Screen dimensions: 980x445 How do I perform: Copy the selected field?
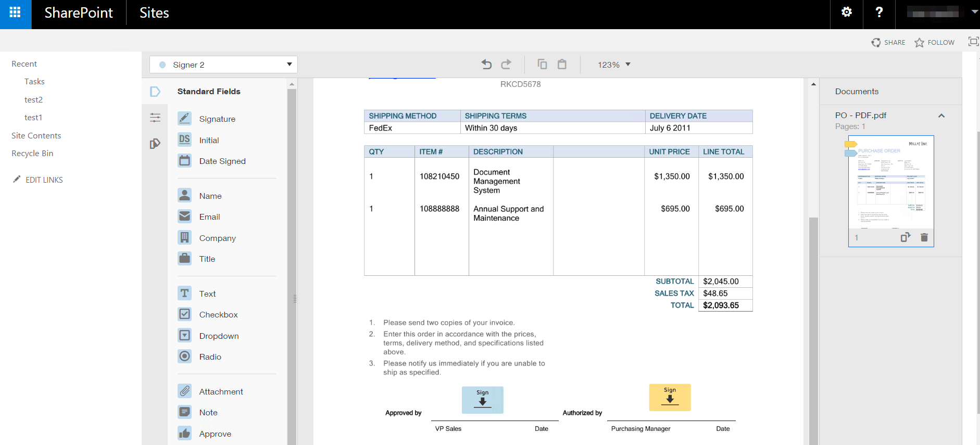(542, 65)
